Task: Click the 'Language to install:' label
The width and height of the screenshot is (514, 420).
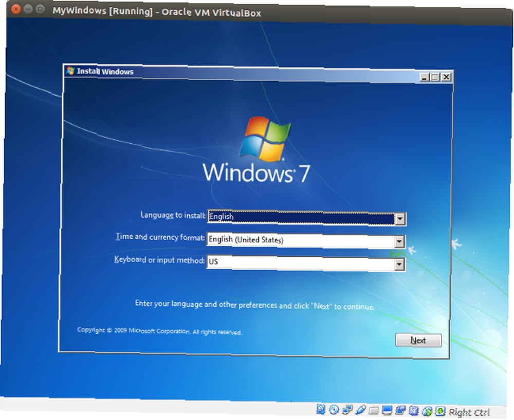Action: click(x=173, y=215)
